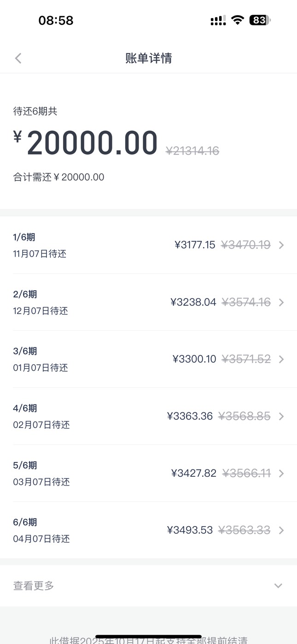Tap the 查看更多 text link
Screen dimensions: 297x644
tap(34, 586)
